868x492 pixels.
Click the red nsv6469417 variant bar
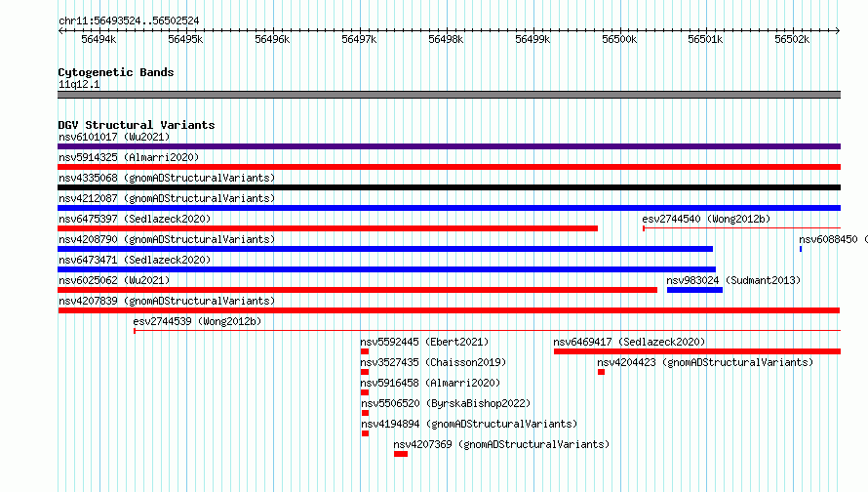(697, 351)
